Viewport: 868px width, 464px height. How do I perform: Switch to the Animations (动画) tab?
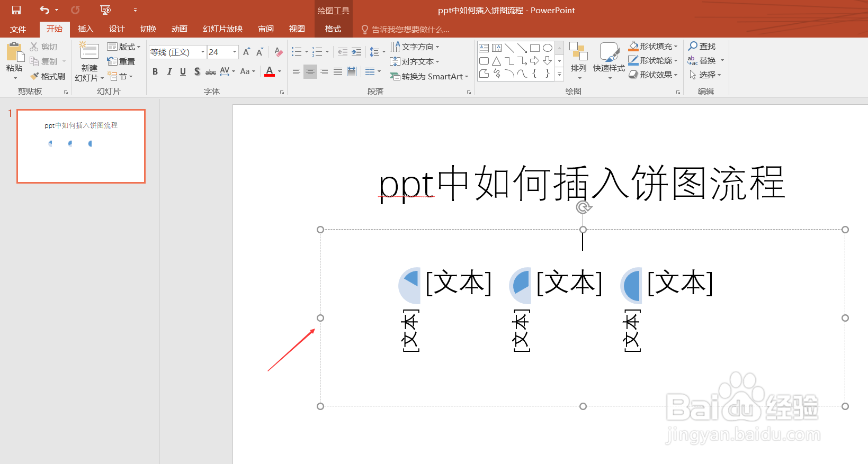coord(180,29)
